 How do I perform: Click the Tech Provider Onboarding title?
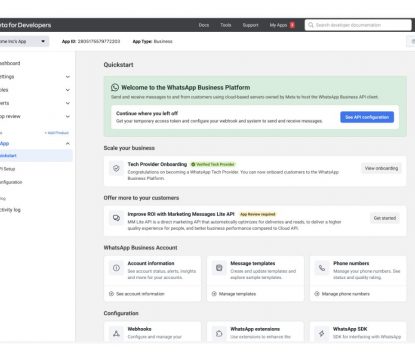tap(157, 164)
